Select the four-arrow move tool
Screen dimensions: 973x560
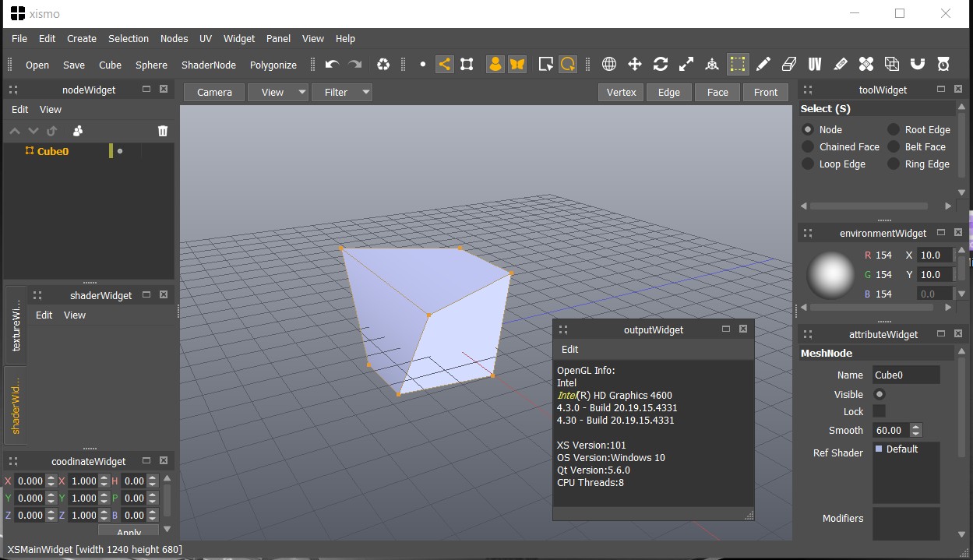pyautogui.click(x=635, y=65)
